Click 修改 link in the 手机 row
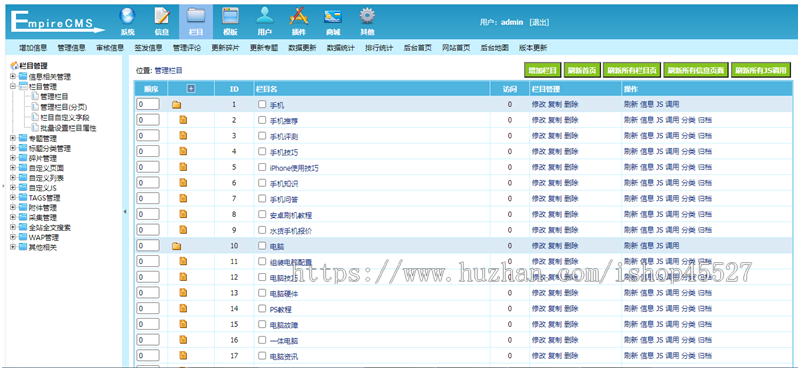 click(x=538, y=105)
